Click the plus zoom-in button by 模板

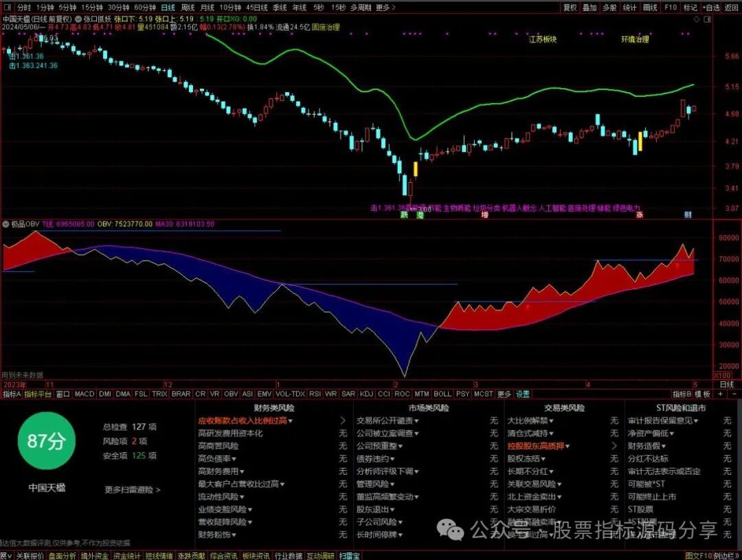[x=720, y=394]
